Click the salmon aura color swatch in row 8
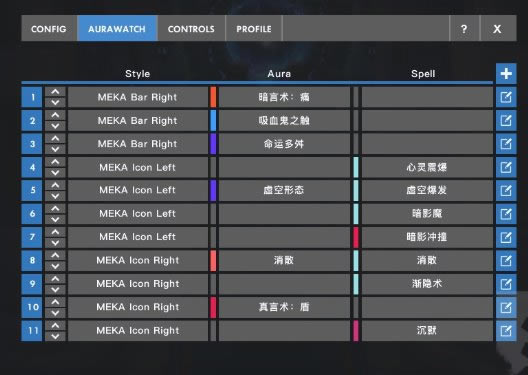Image resolution: width=528 pixels, height=375 pixels. point(213,261)
